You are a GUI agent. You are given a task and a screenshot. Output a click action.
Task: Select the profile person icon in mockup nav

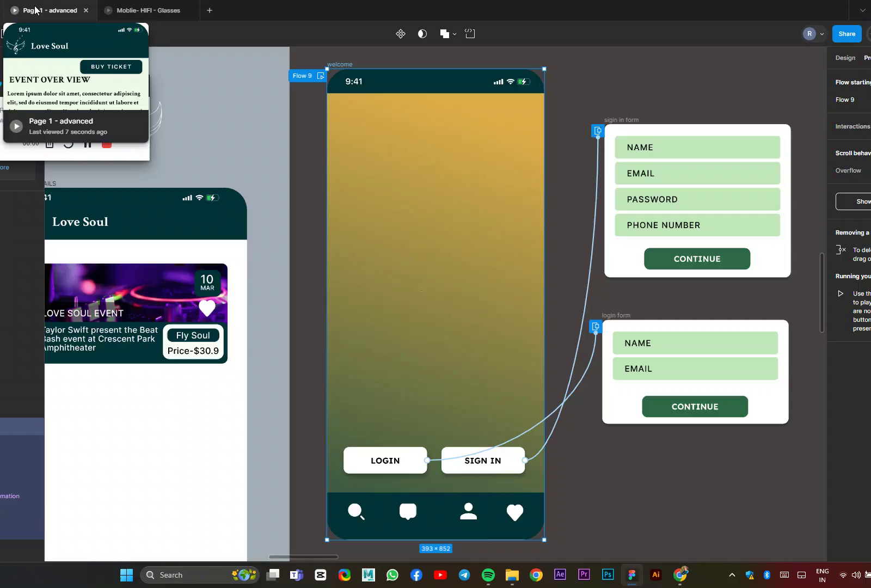coord(468,511)
